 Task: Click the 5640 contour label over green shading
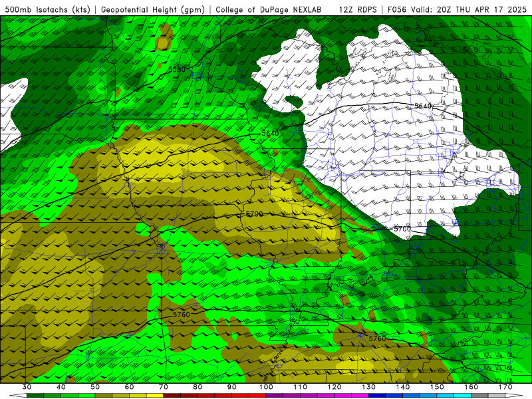pos(271,134)
